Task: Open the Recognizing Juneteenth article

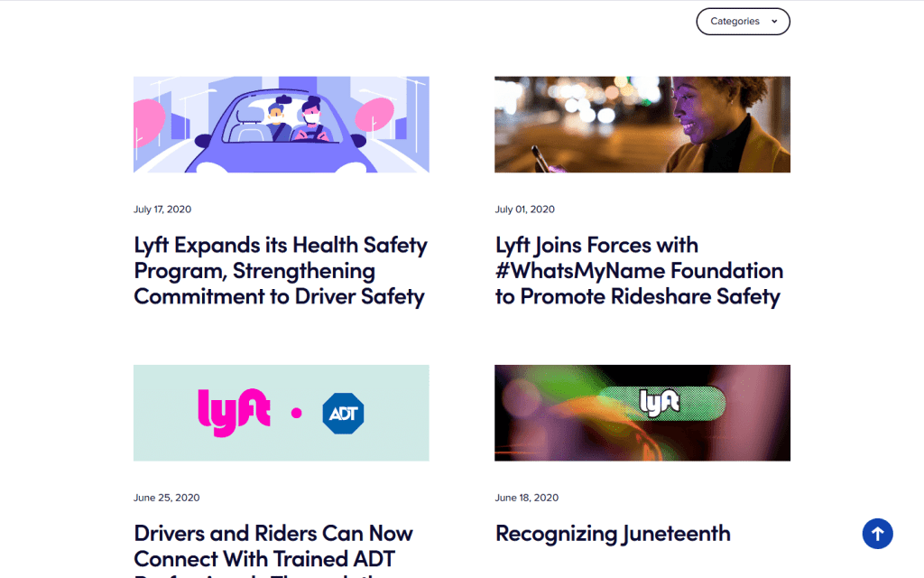Action: coord(613,534)
